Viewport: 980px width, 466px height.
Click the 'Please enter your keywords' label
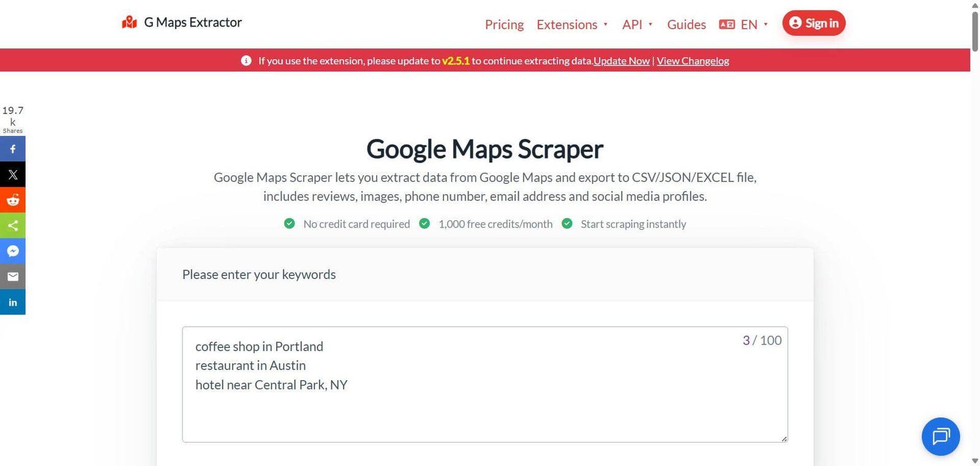pyautogui.click(x=259, y=275)
